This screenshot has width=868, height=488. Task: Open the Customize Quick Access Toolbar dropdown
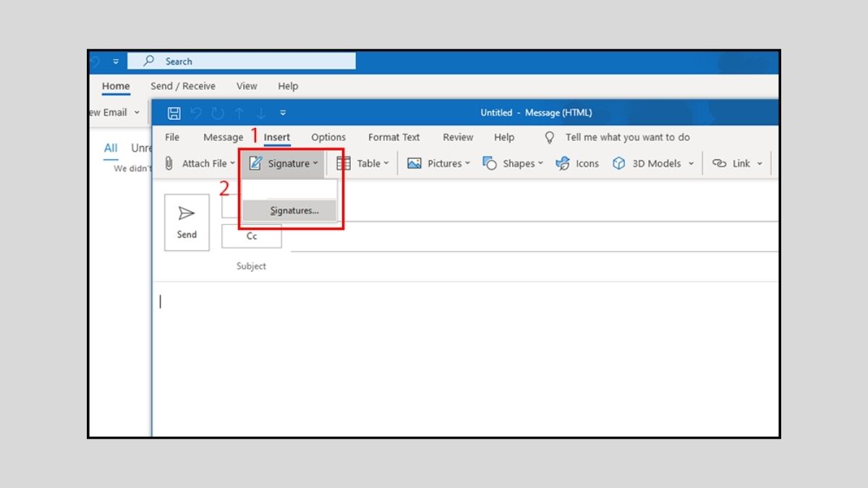[x=283, y=113]
